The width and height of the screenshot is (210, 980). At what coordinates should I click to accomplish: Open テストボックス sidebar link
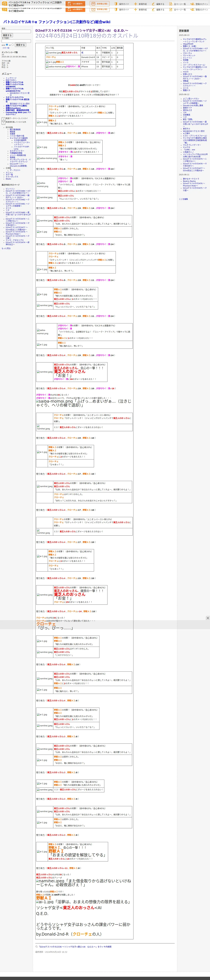click(12, 177)
